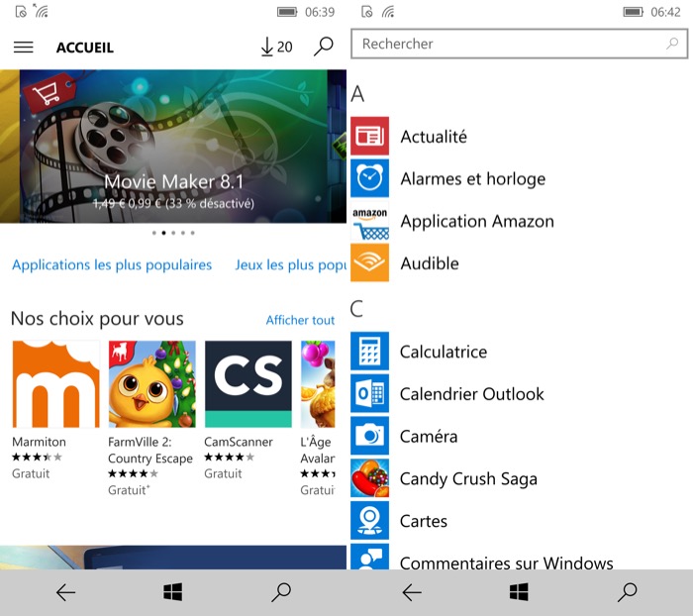This screenshot has width=693, height=616.
Task: Launch Application Amazon icon
Action: (x=370, y=220)
